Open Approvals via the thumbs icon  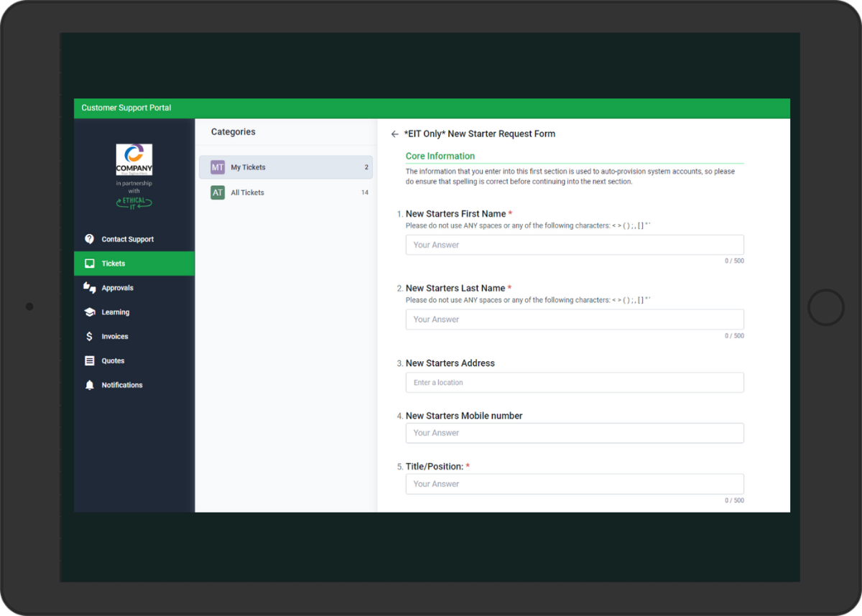coord(90,288)
